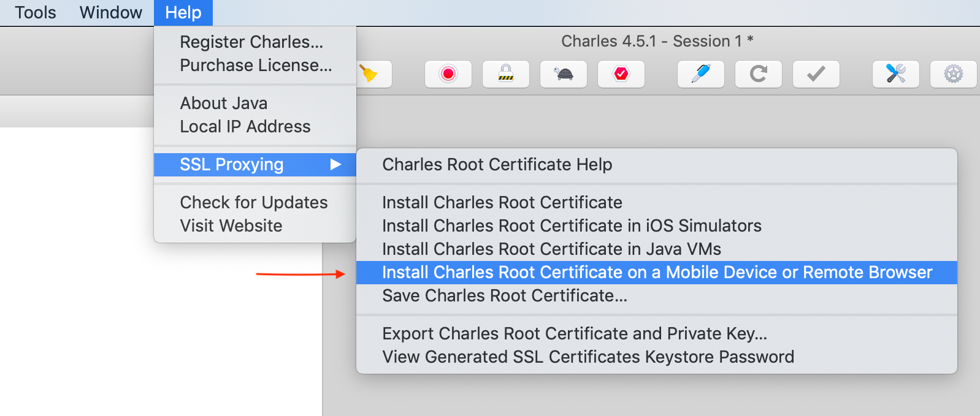Viewport: 980px width, 416px height.
Task: Close the highlighted Help menu
Action: (x=183, y=12)
